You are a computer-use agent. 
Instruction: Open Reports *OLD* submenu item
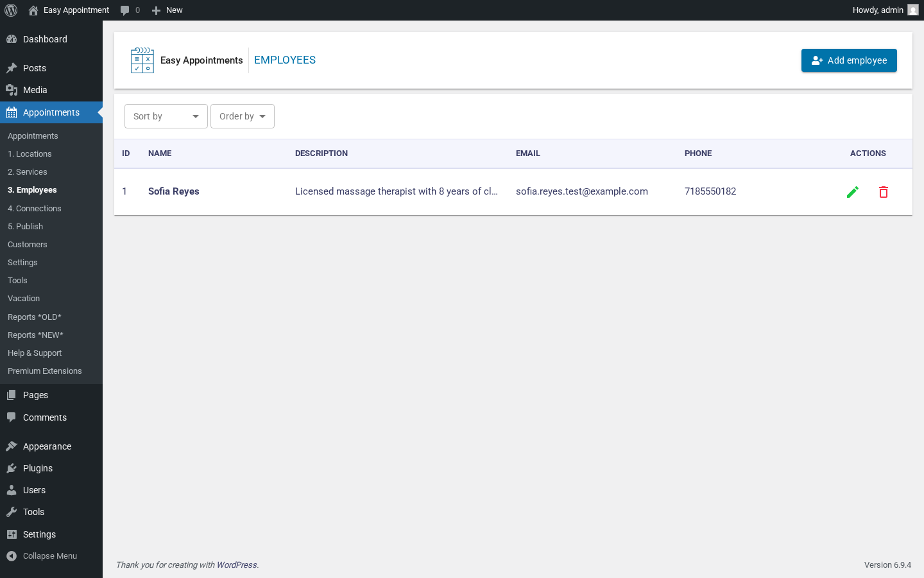tap(35, 317)
